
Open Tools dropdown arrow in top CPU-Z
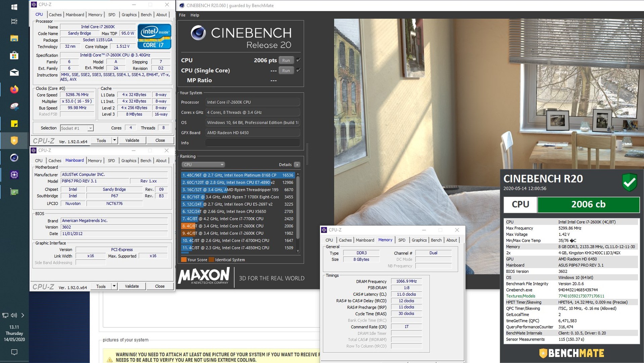[x=114, y=140]
